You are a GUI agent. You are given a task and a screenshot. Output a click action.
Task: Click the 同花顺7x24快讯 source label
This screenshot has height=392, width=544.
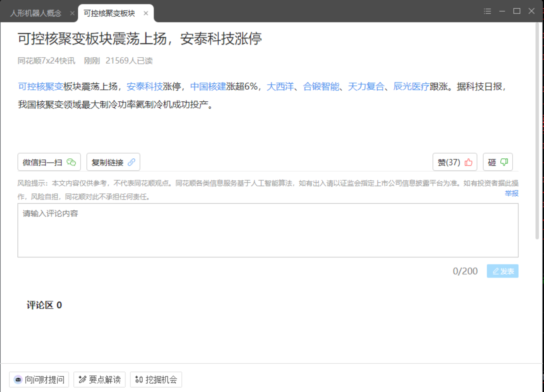pos(46,61)
